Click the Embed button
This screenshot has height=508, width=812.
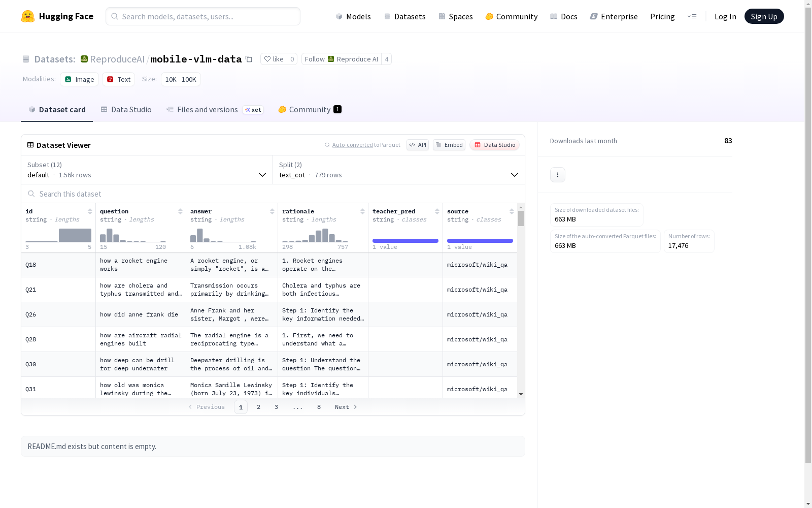pos(449,145)
